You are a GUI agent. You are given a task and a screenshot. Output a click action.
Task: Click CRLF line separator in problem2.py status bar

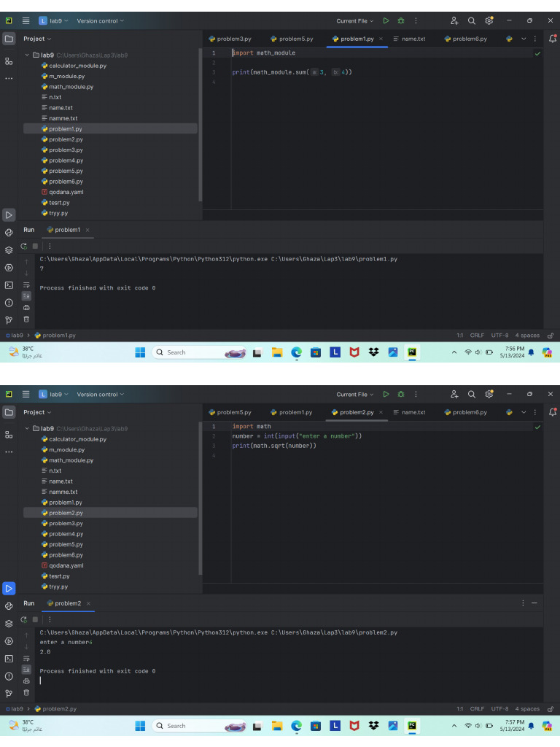coord(477,709)
